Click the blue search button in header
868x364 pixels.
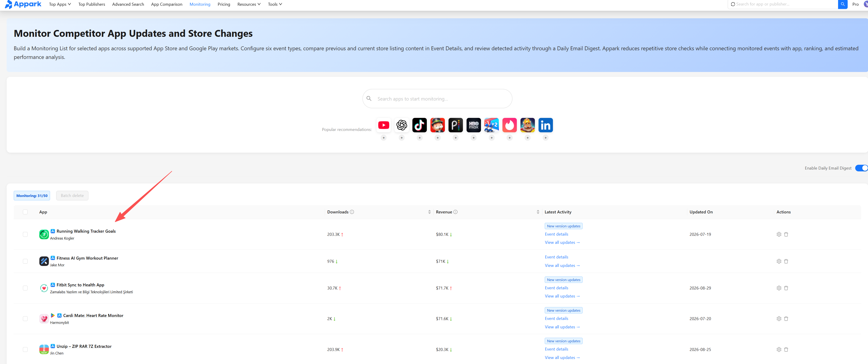[x=843, y=4]
